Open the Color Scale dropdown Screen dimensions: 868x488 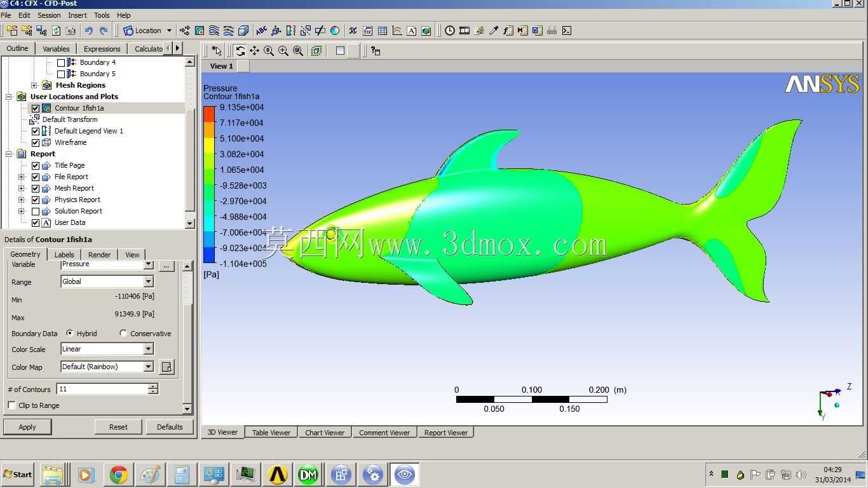point(148,349)
